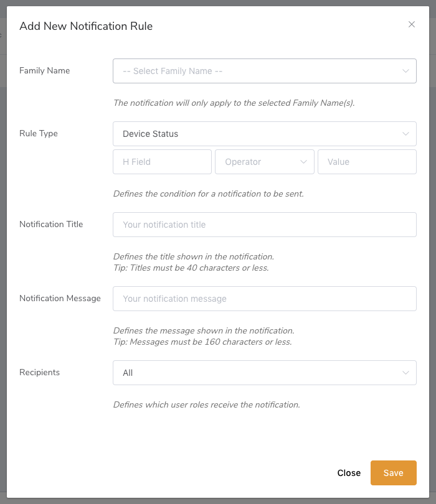Click the Notification Message label
Screen dimensions: 436x504
[60, 298]
